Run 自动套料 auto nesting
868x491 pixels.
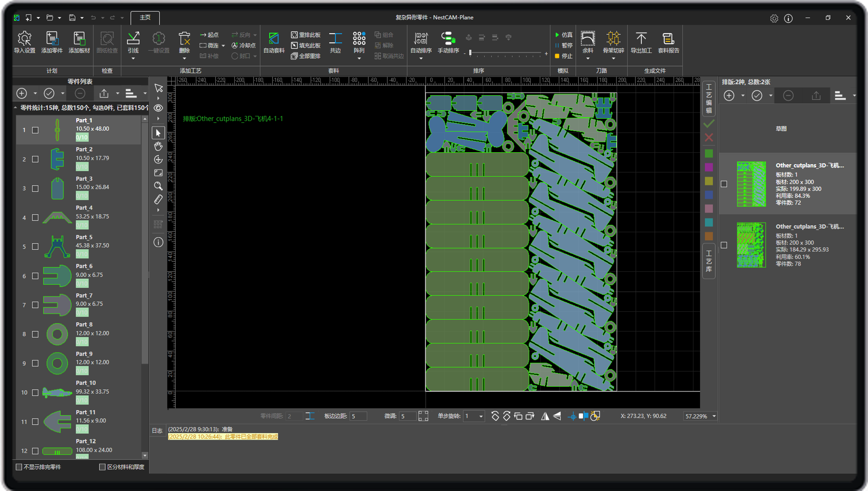point(274,42)
